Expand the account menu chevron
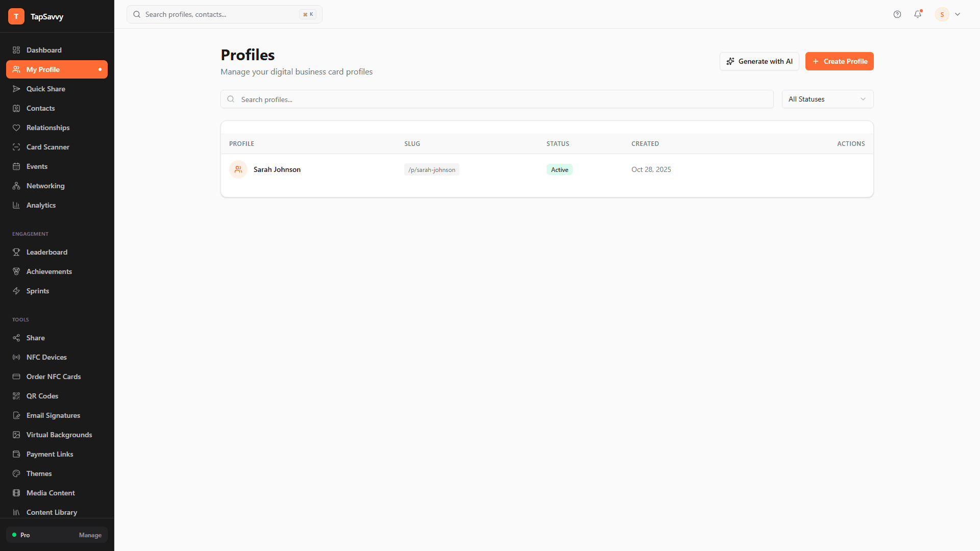 click(x=958, y=14)
